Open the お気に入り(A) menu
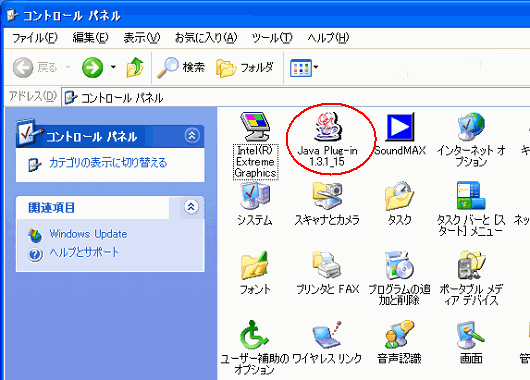530x380 pixels. [206, 38]
